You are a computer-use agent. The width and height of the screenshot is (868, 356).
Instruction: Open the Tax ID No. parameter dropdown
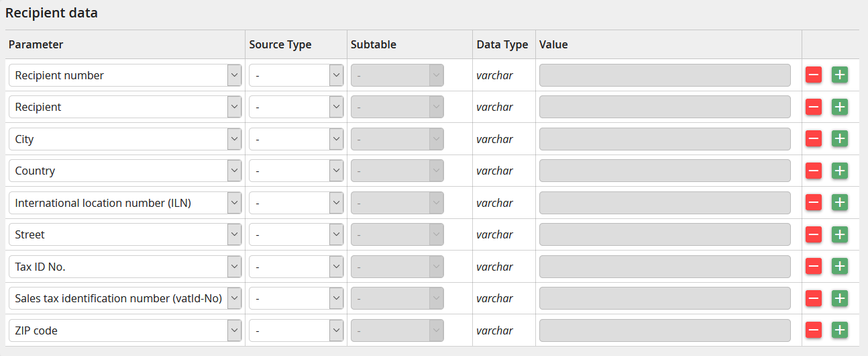pyautogui.click(x=125, y=267)
